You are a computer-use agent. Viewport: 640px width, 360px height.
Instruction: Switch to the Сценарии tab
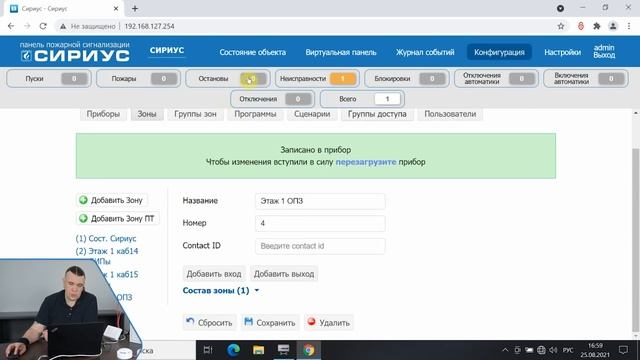coord(312,114)
